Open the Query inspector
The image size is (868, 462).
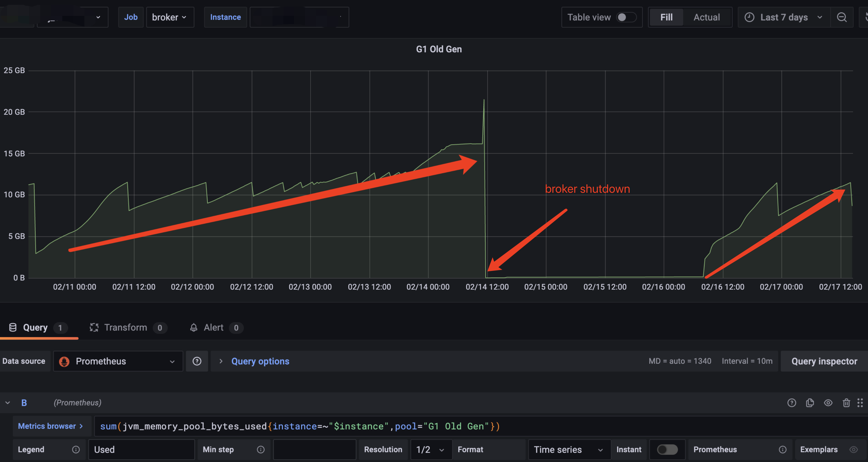point(824,361)
